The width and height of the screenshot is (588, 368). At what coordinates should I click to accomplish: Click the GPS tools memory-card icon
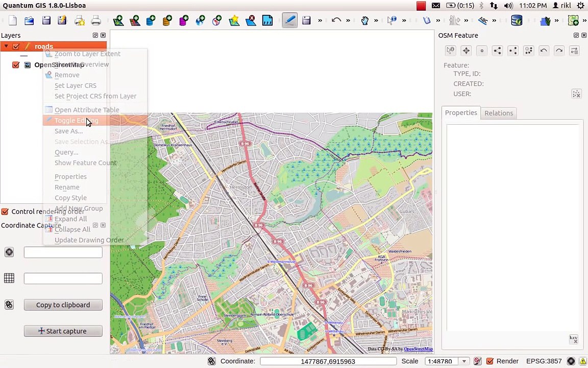(x=267, y=20)
